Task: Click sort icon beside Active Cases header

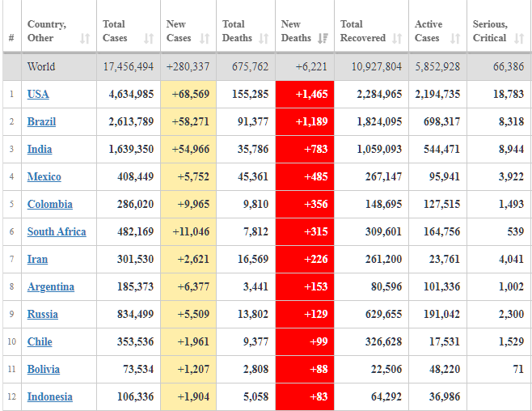Action: 455,38
